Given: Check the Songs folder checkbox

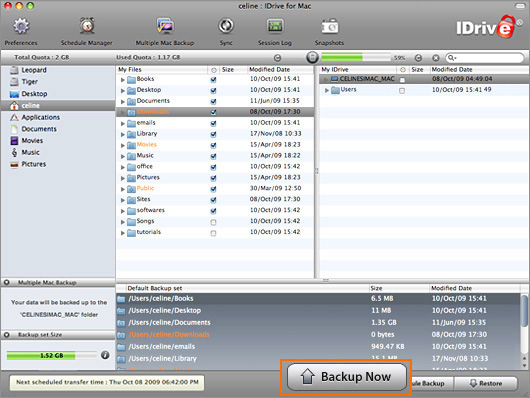Looking at the screenshot, I should pos(213,222).
